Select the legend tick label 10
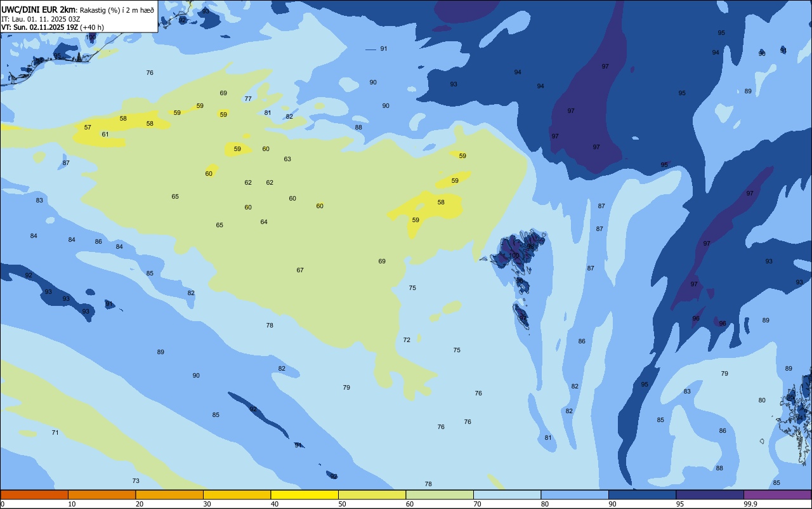 tap(72, 504)
